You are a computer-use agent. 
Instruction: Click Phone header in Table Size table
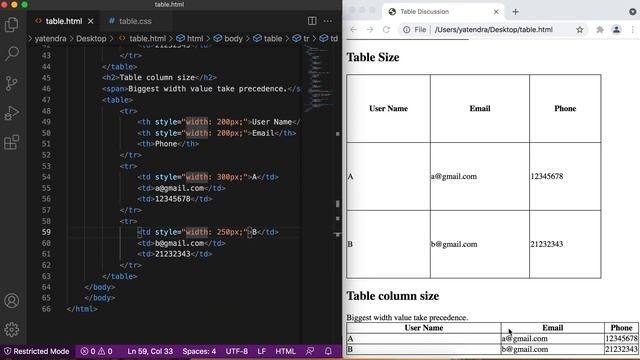tap(565, 109)
